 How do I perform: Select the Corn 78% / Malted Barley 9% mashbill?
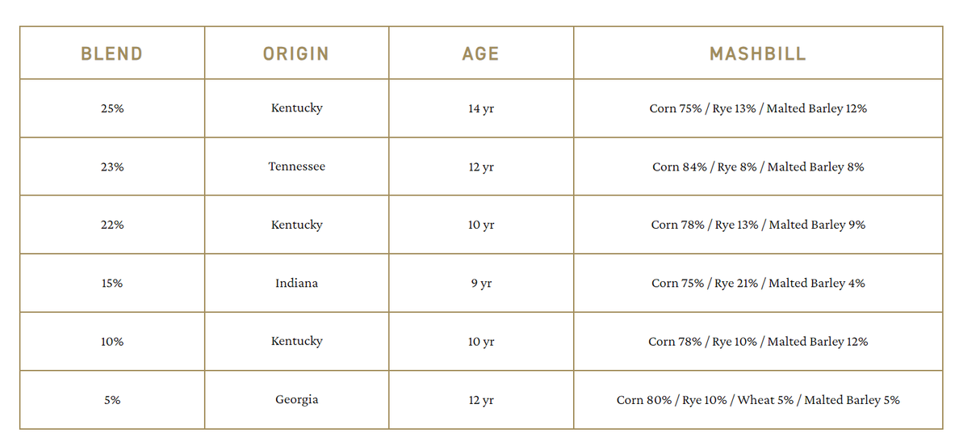[x=758, y=225]
